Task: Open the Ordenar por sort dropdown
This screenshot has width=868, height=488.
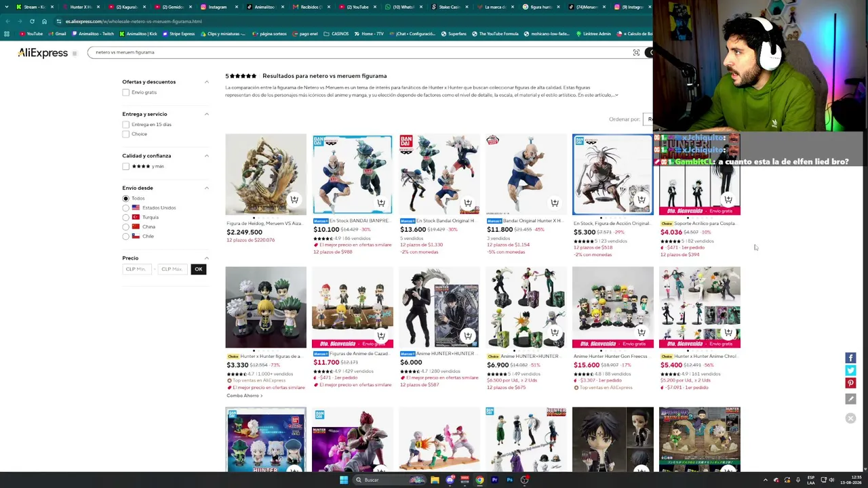Action: 649,119
